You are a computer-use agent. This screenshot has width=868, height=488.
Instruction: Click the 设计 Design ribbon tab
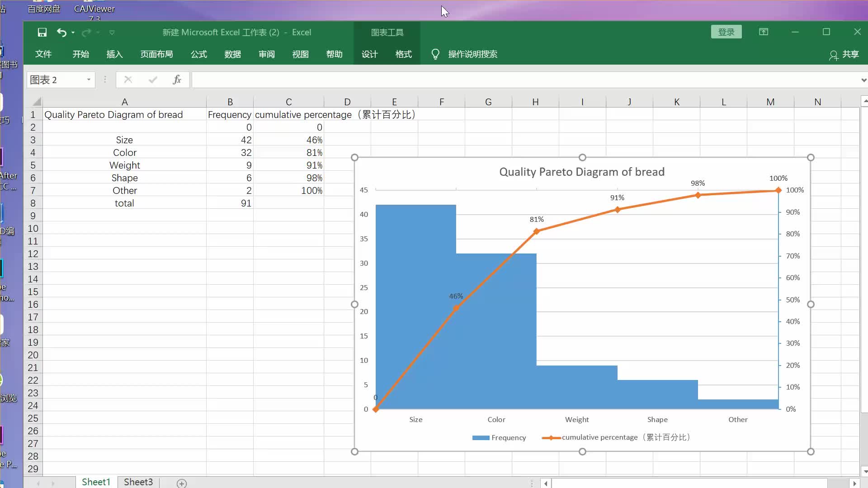[x=370, y=54]
